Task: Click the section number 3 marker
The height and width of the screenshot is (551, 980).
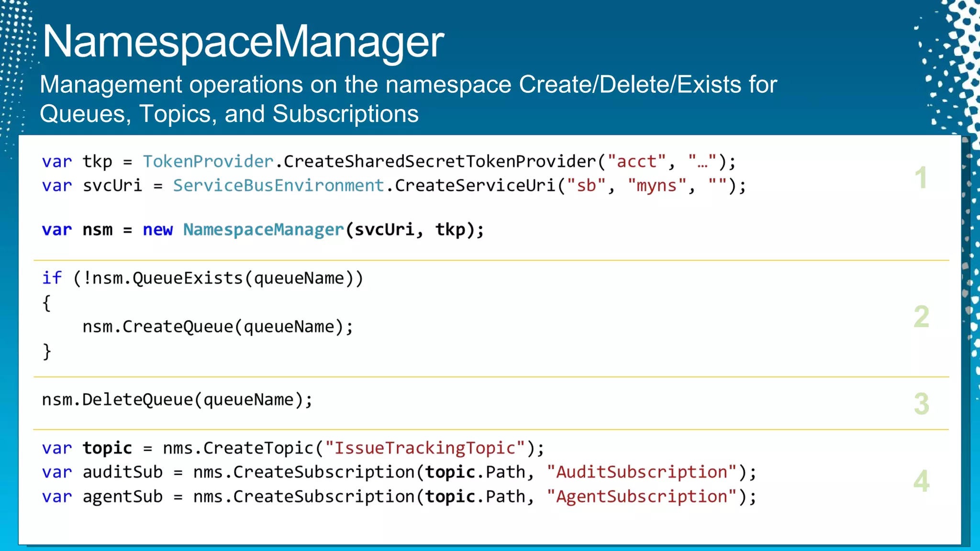Action: [x=921, y=404]
